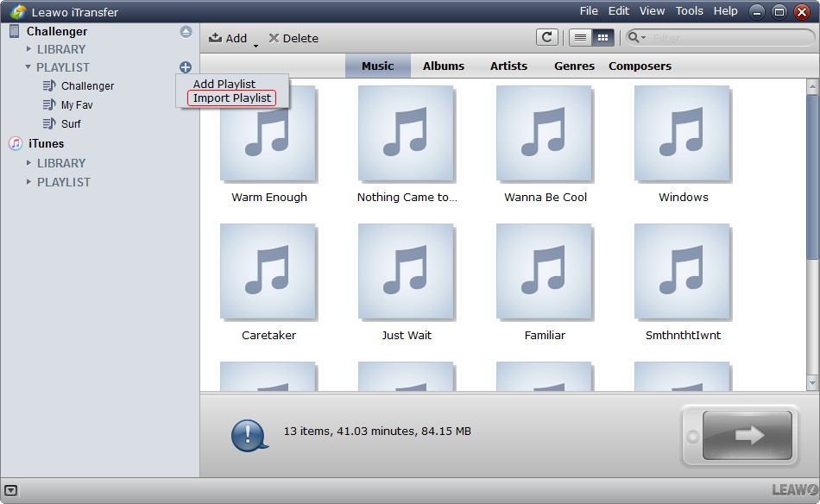
Task: Select the Challenger playlist icon
Action: (49, 85)
